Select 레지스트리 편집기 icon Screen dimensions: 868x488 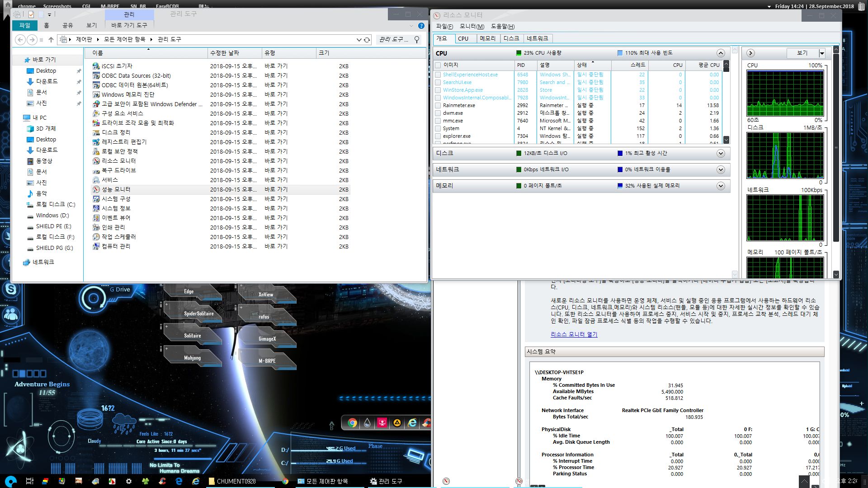point(96,142)
